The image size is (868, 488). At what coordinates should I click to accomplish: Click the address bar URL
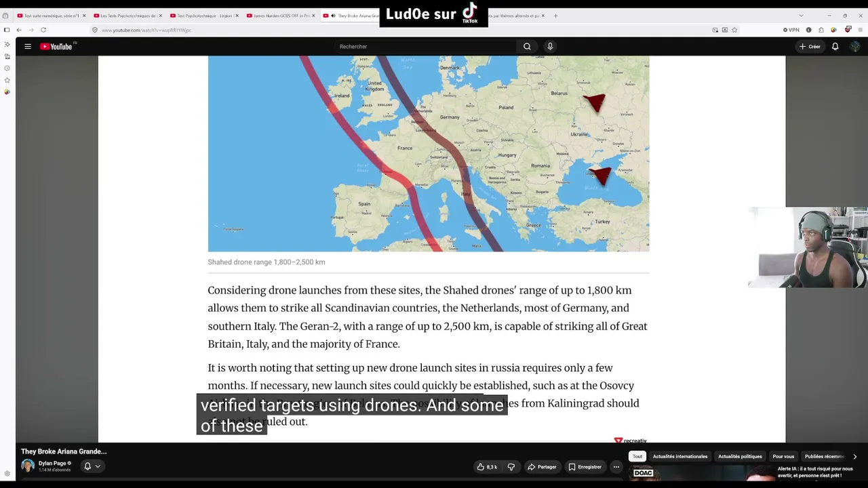[146, 30]
